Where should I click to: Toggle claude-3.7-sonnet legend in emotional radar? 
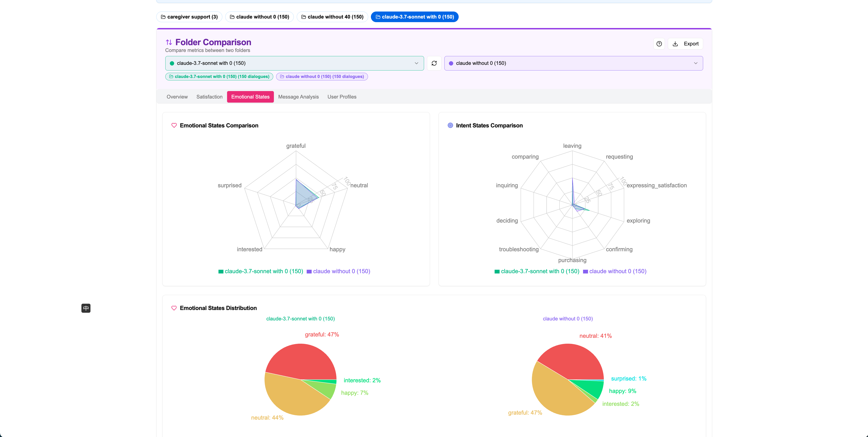261,271
